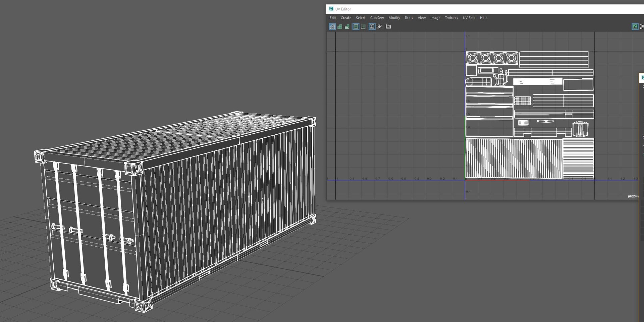644x322 pixels.
Task: Open the Modify menu in UV Editor
Action: click(x=394, y=18)
